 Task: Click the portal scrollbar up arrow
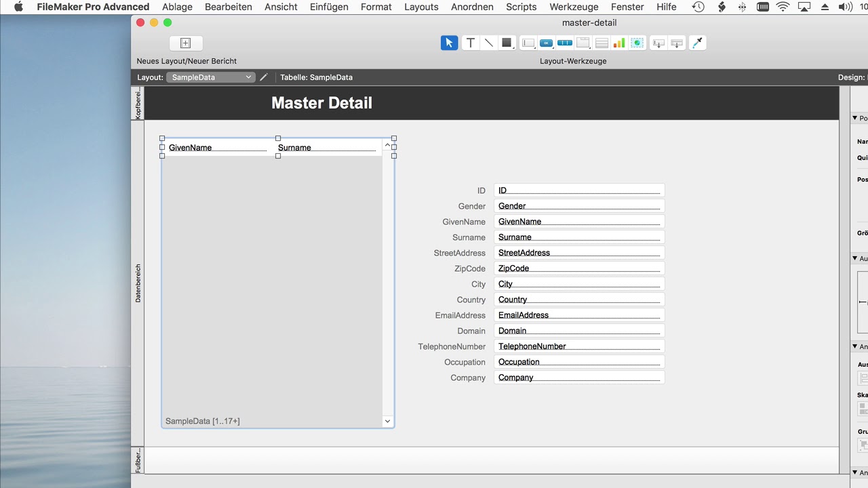click(x=388, y=145)
